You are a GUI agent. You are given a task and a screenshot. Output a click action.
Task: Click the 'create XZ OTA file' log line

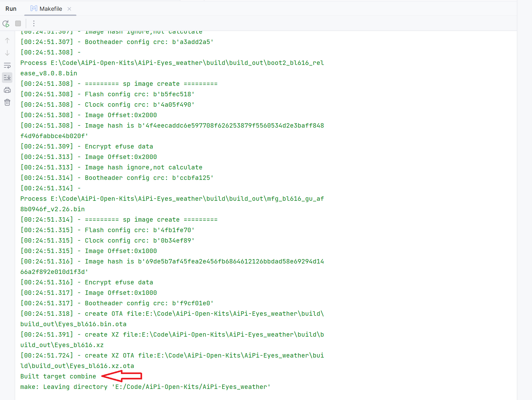point(172,355)
